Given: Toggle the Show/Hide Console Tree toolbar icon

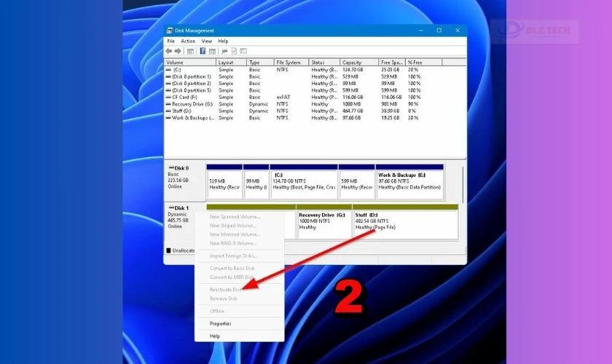Looking at the screenshot, I should 190,51.
